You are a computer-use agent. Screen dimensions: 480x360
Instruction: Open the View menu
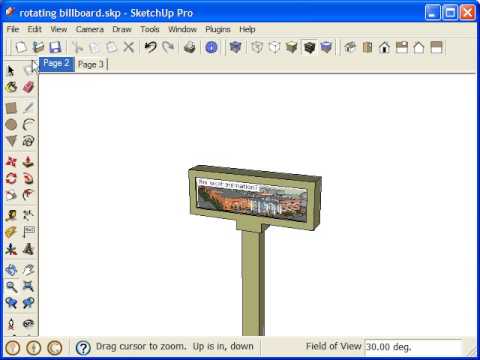(59, 29)
